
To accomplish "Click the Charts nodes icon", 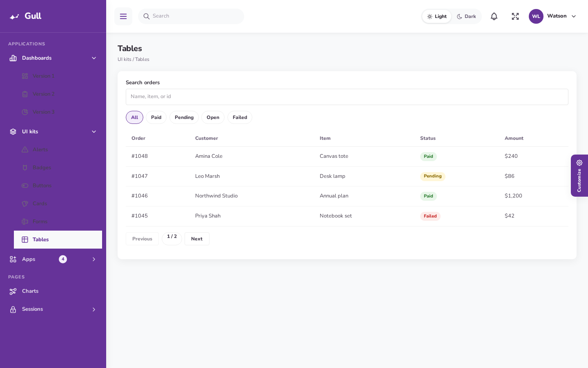I will tap(13, 291).
